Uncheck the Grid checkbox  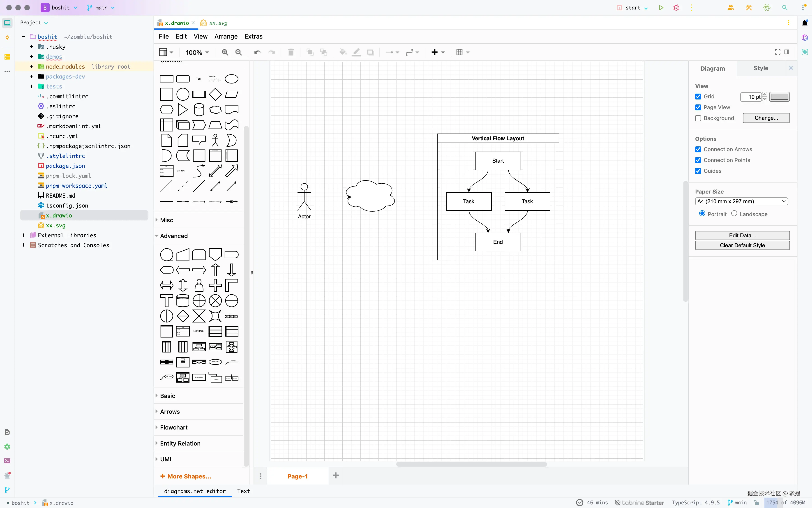tap(698, 97)
